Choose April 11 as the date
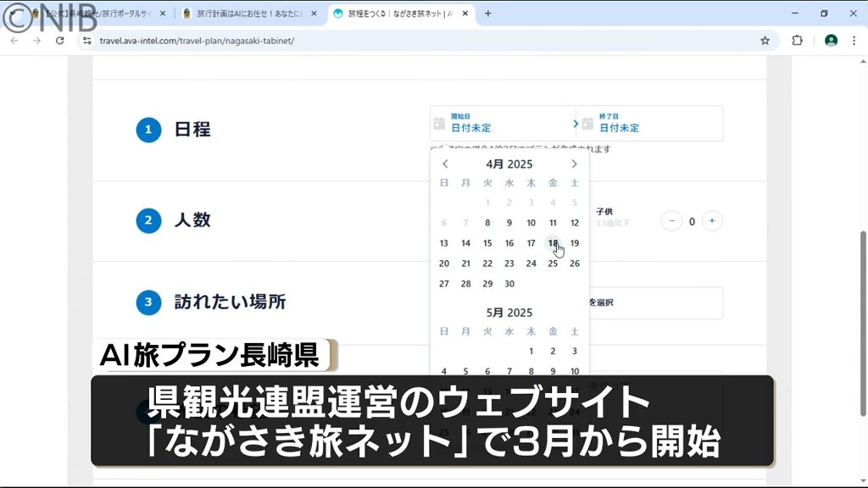This screenshot has height=488, width=868. (553, 223)
